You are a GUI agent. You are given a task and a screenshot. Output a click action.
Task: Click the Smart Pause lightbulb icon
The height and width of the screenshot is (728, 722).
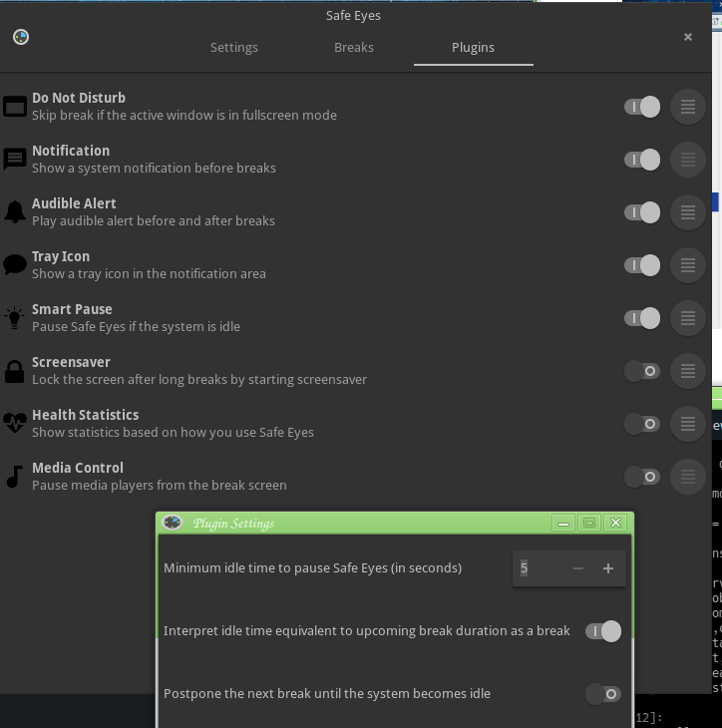[14, 318]
